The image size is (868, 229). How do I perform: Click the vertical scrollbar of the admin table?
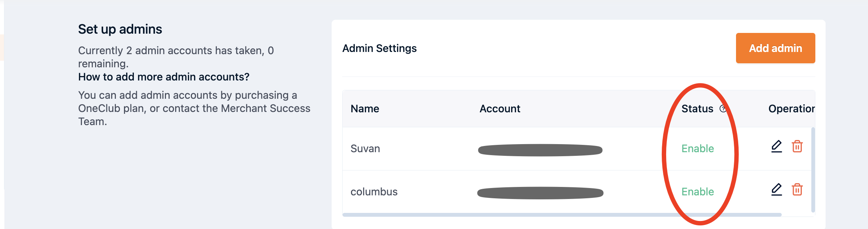coord(813,170)
